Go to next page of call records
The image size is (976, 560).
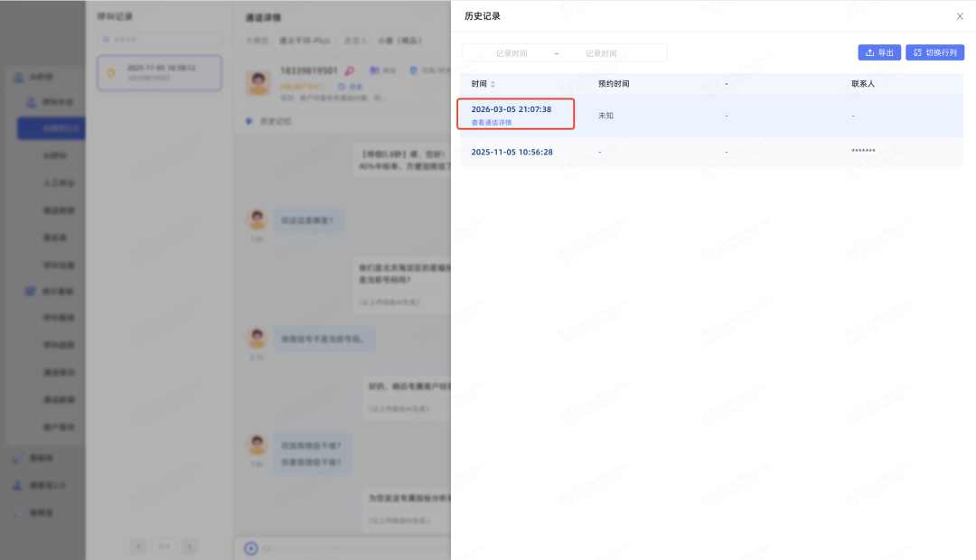pyautogui.click(x=190, y=547)
